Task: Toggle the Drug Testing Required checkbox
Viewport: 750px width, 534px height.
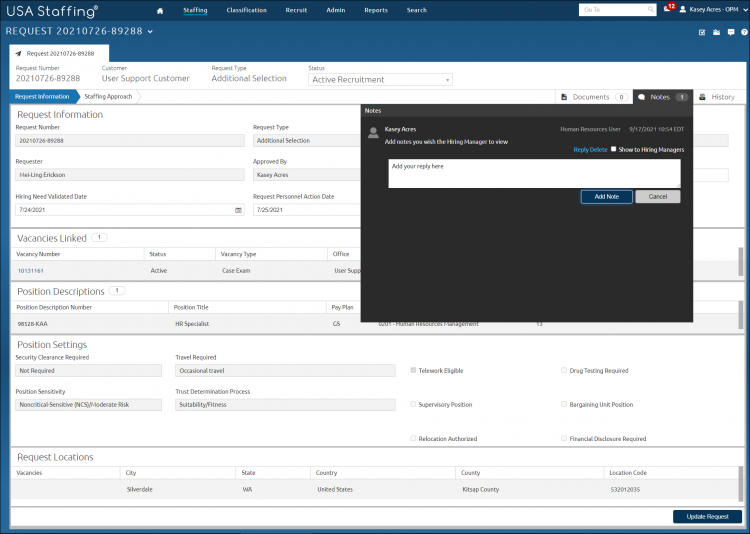Action: tap(564, 370)
